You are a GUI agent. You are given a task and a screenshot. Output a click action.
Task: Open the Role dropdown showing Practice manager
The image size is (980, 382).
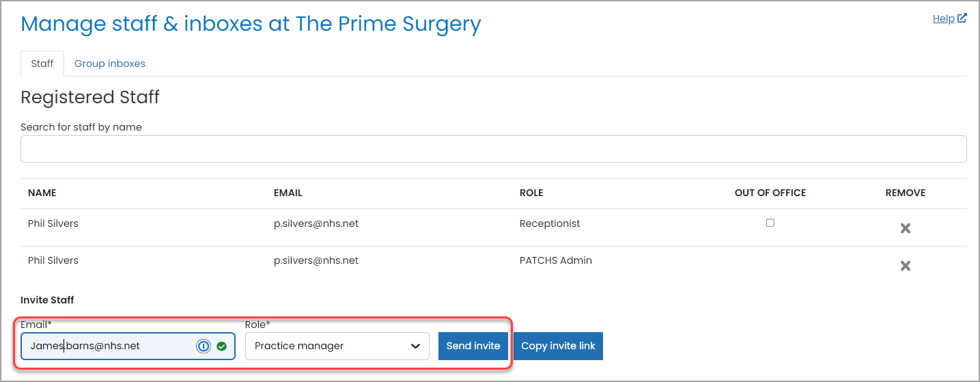tap(337, 346)
